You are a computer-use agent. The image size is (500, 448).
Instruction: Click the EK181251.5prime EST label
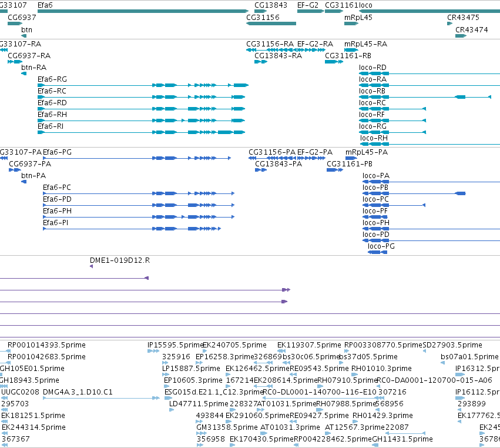click(33, 416)
